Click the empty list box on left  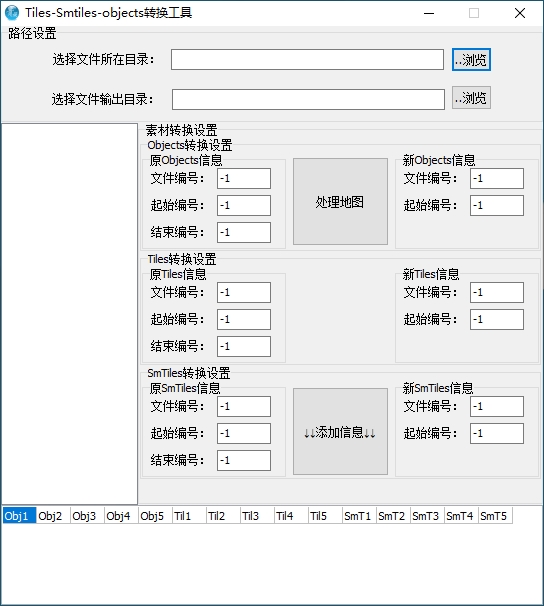pyautogui.click(x=70, y=313)
